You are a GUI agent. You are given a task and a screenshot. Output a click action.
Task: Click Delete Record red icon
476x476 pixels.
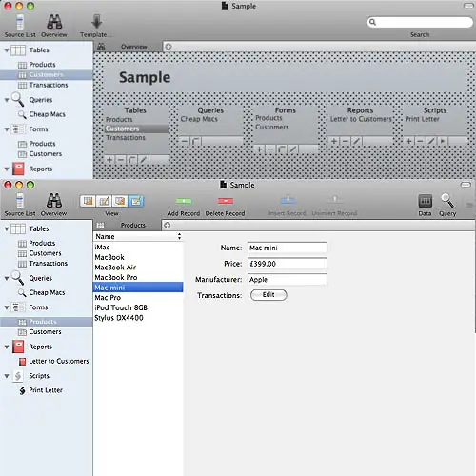[226, 201]
